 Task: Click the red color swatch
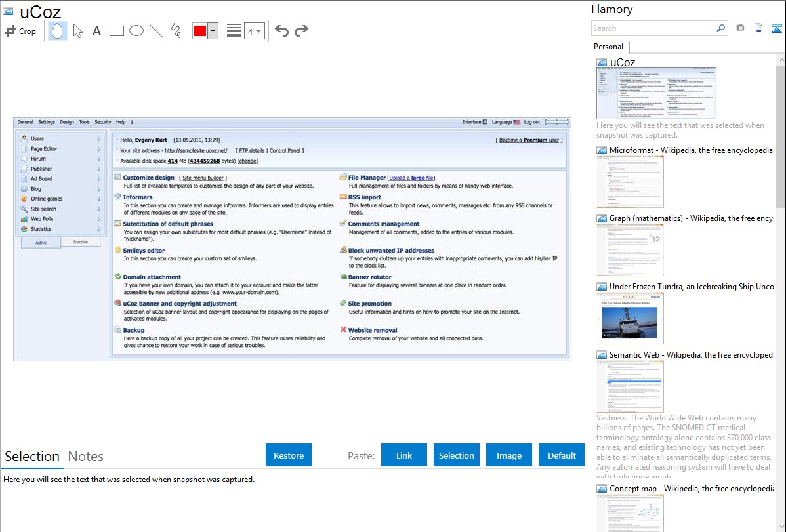click(200, 31)
